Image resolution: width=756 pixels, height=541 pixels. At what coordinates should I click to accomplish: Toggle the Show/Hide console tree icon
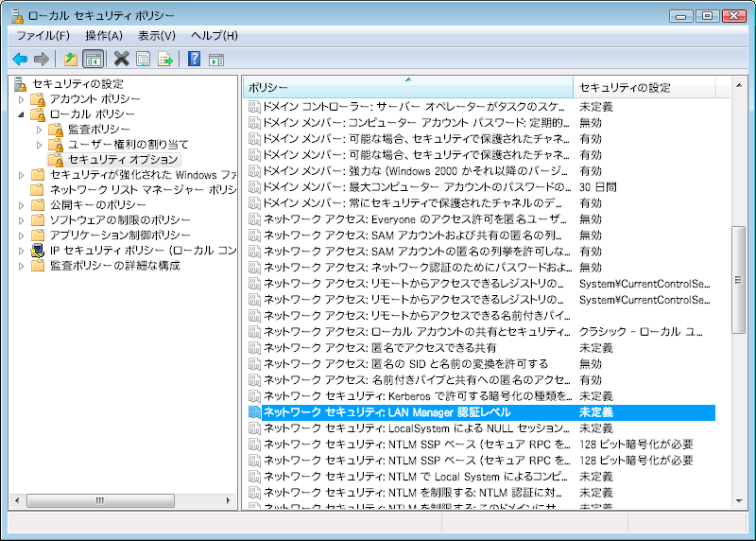click(93, 59)
